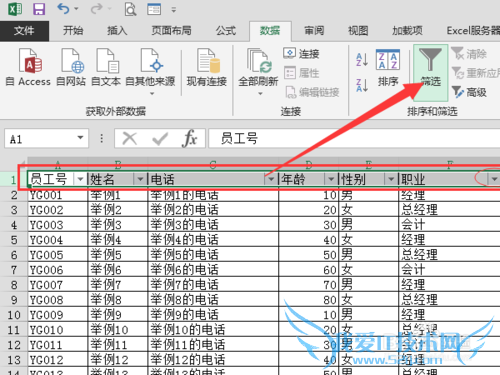Open 姓名 column filter dropdown
Image resolution: width=500 pixels, height=375 pixels.
[x=140, y=179]
